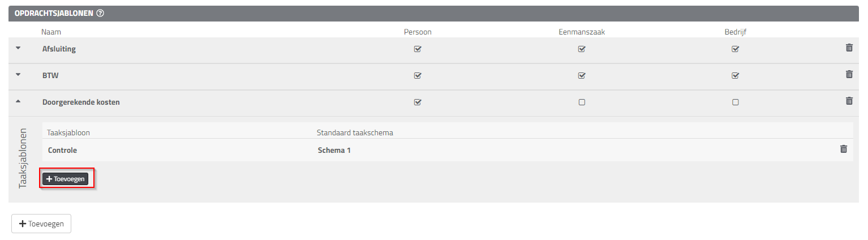Toggle Bedrijf checkbox for Afsluiting
This screenshot has height=240, width=868.
coord(735,49)
